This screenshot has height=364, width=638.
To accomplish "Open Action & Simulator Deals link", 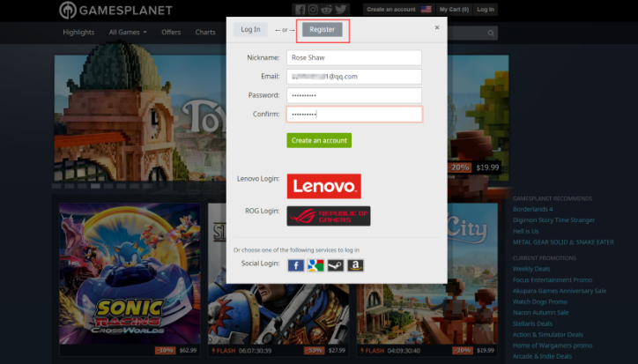I will [x=548, y=335].
